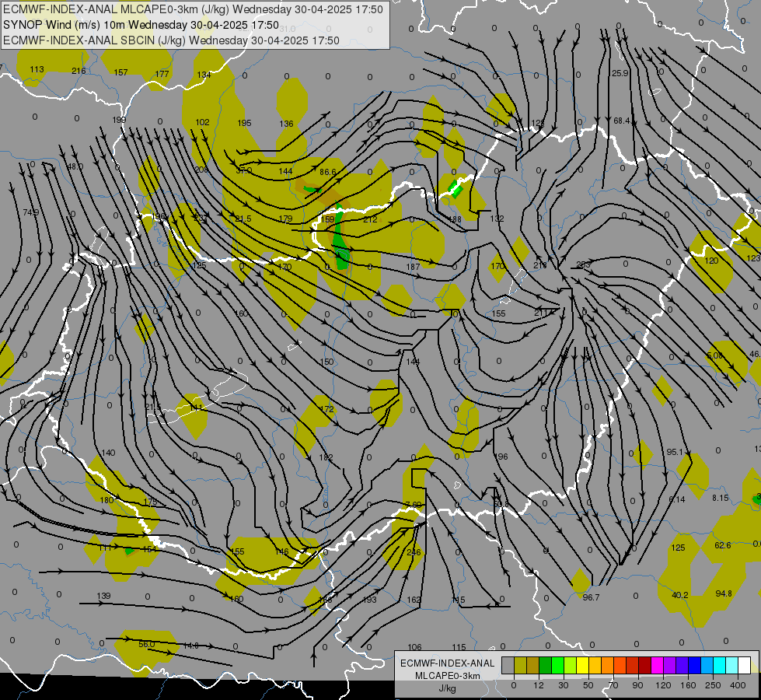Select the dark green legend swatch

tap(545, 666)
